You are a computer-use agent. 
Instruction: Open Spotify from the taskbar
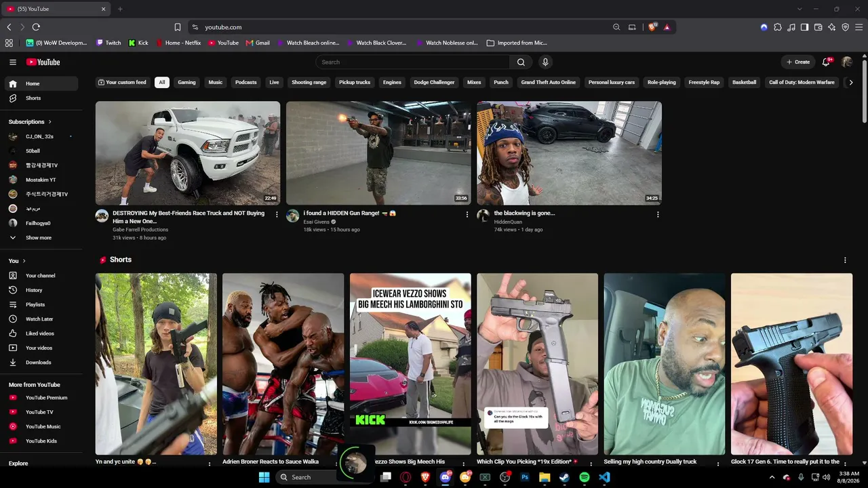click(585, 477)
